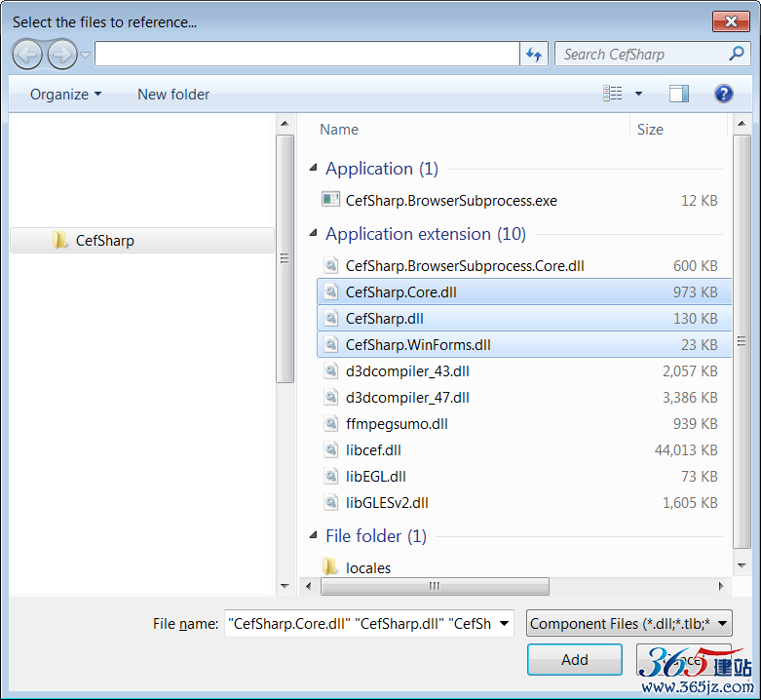Click the File folder (1) group heading
This screenshot has width=761, height=700.
(x=376, y=536)
